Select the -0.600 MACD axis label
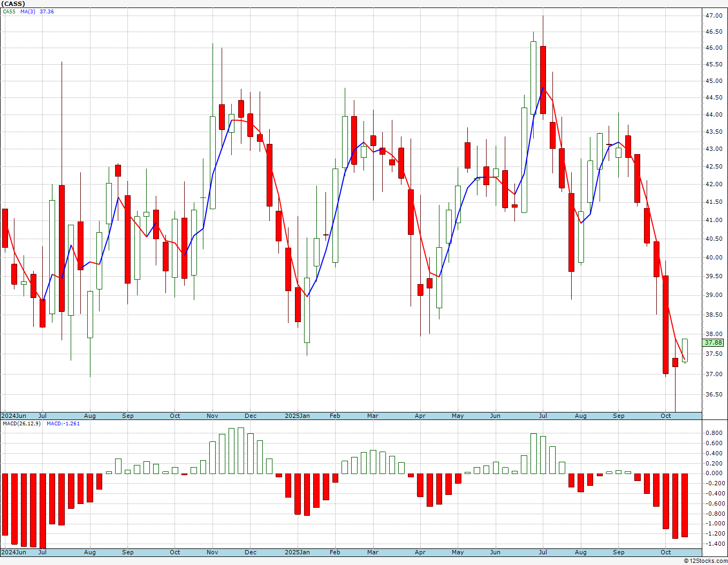 pyautogui.click(x=714, y=503)
